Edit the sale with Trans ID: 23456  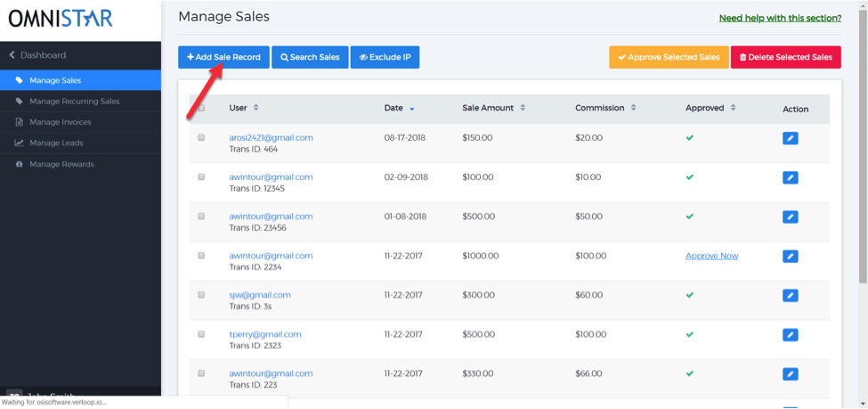pos(790,217)
